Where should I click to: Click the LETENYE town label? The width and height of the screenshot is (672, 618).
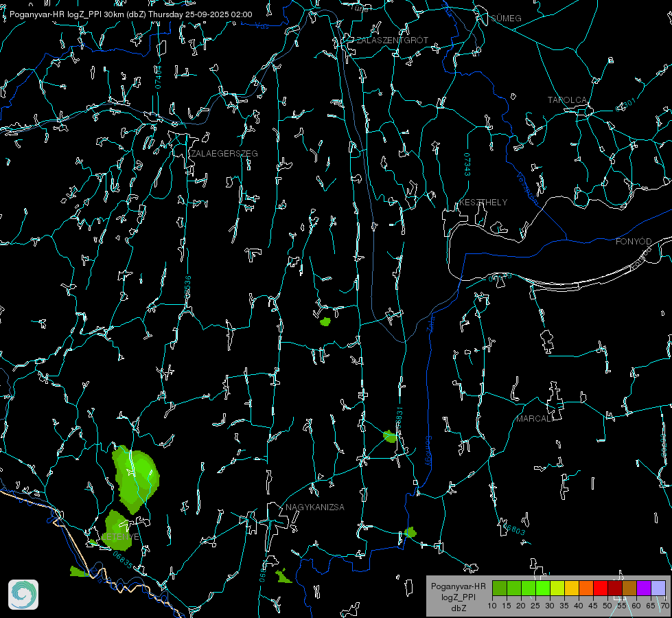[x=120, y=537]
